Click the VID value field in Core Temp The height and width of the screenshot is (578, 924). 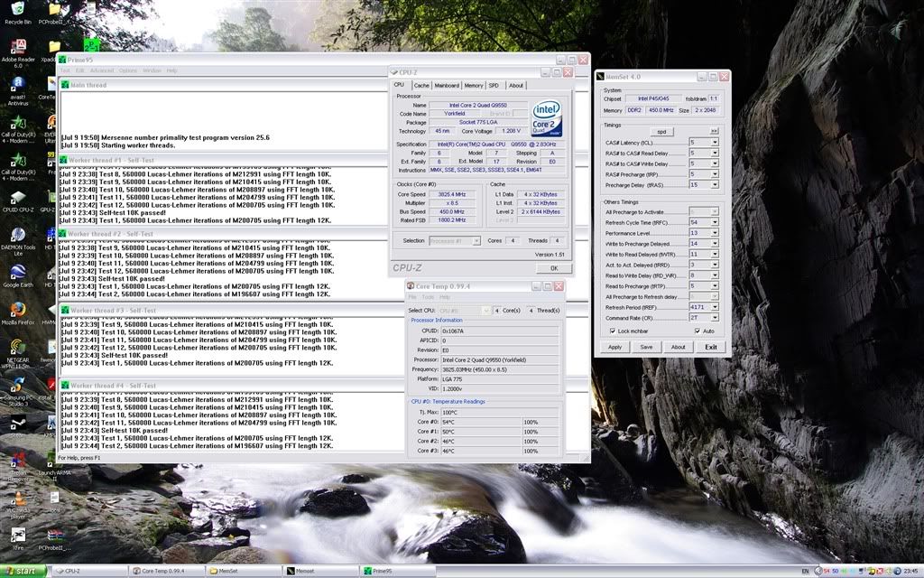[x=500, y=388]
